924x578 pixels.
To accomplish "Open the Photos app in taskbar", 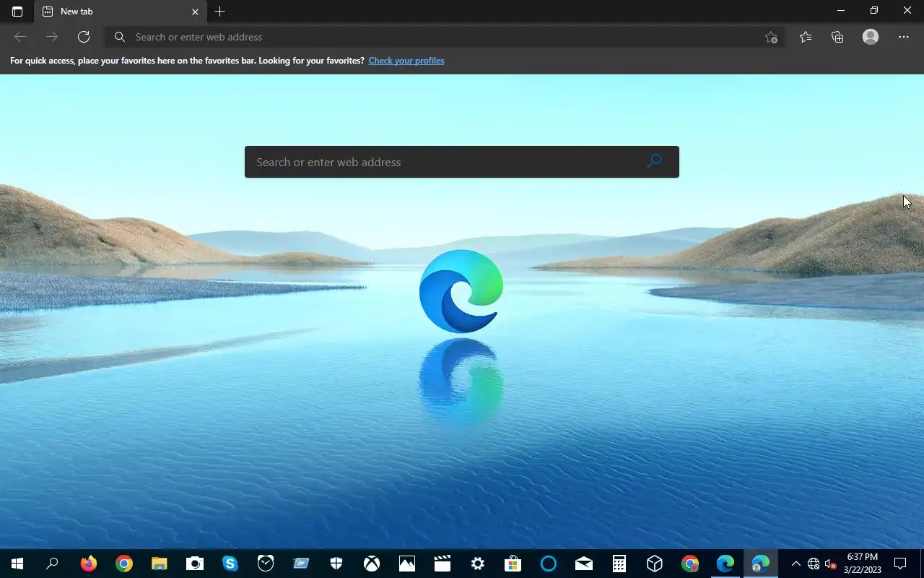I will [x=407, y=564].
